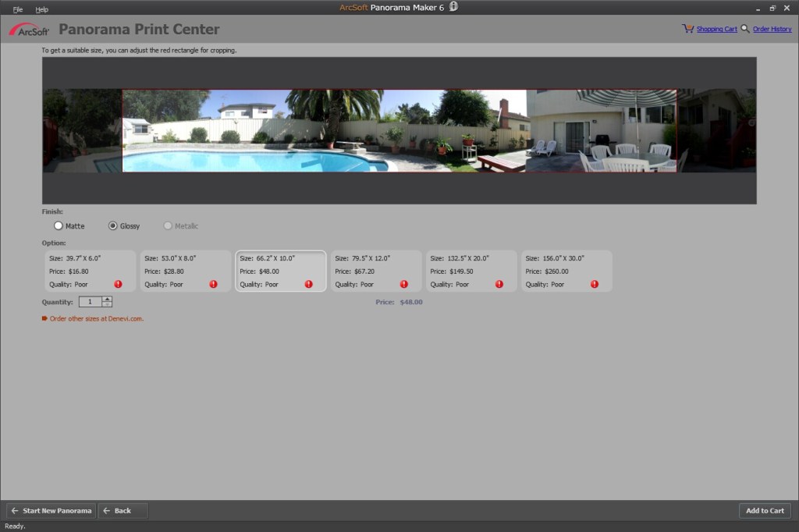
Task: Select the Metallic finish option
Action: click(x=167, y=225)
